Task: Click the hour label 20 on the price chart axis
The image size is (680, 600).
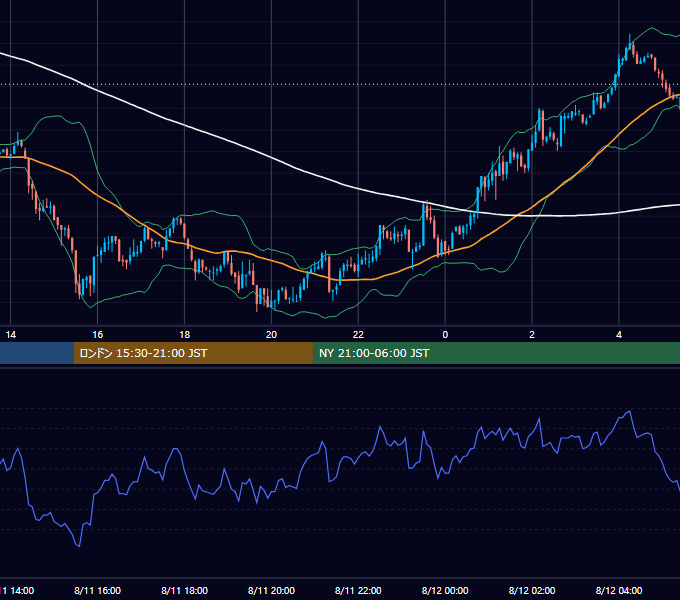Action: click(271, 335)
